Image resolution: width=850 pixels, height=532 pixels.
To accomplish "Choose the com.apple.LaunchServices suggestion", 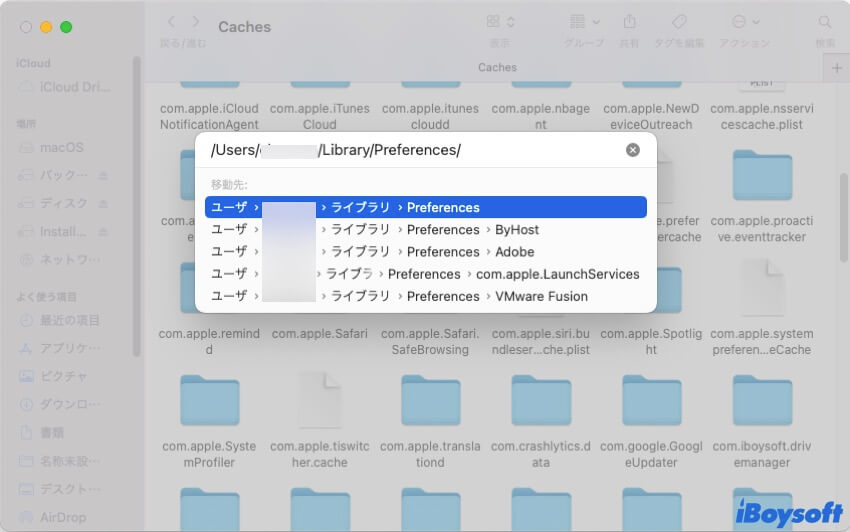I will 426,274.
